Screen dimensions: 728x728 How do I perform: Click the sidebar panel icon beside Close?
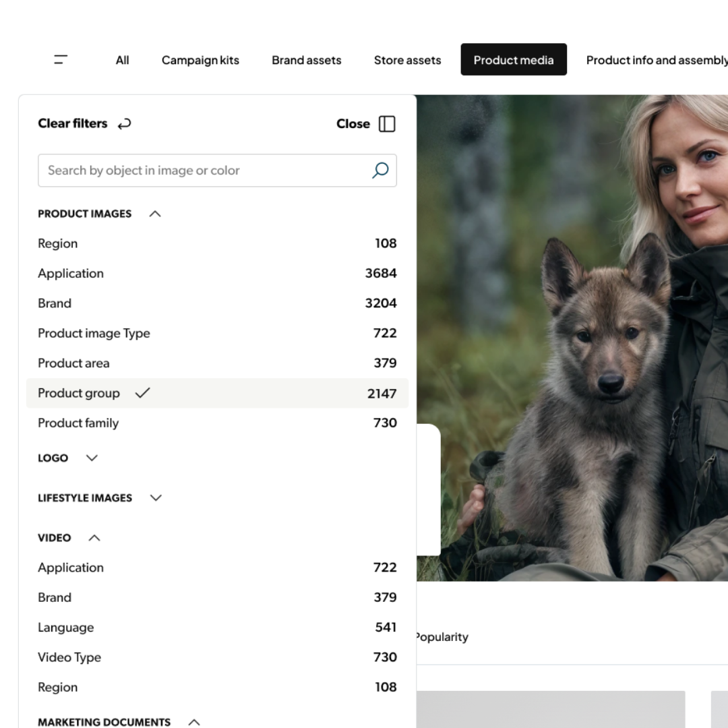[387, 124]
